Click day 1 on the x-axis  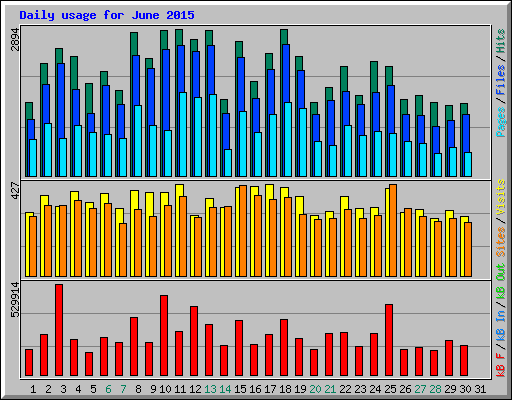point(33,389)
